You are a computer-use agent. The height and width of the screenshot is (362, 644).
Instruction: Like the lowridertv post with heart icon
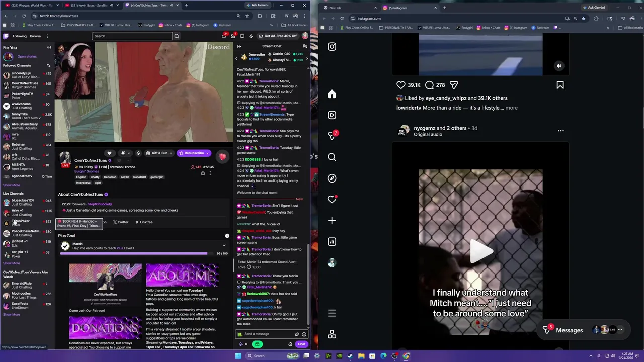click(x=401, y=85)
